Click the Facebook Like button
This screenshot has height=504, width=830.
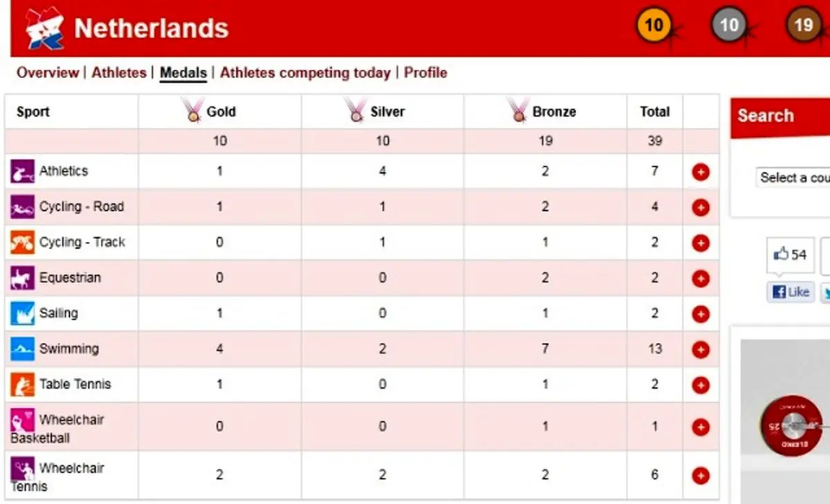click(791, 292)
